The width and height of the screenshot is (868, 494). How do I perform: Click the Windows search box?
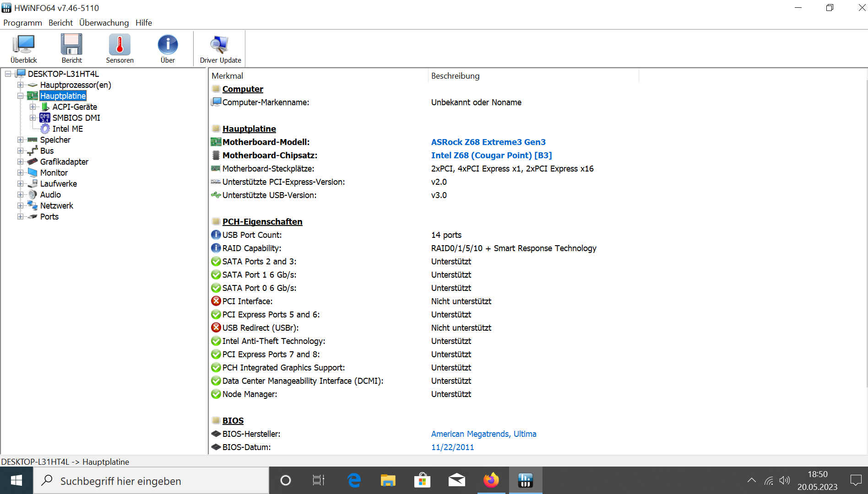[x=151, y=481]
